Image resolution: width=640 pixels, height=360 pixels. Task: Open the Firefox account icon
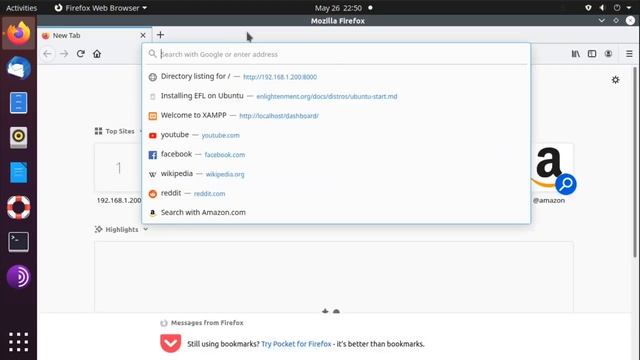(x=608, y=54)
